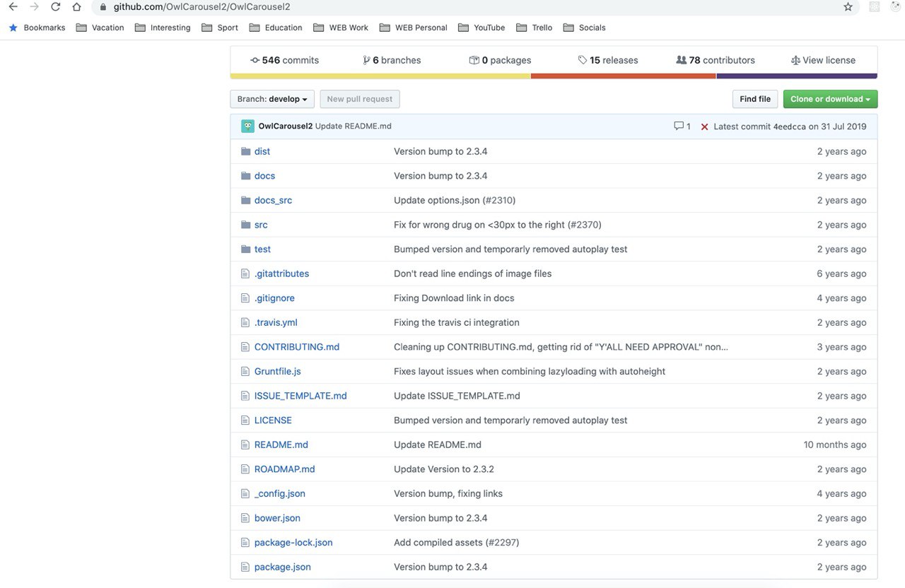Viewport: 905px width, 588px height.
Task: Expand the Clone or download dropdown
Action: click(830, 99)
